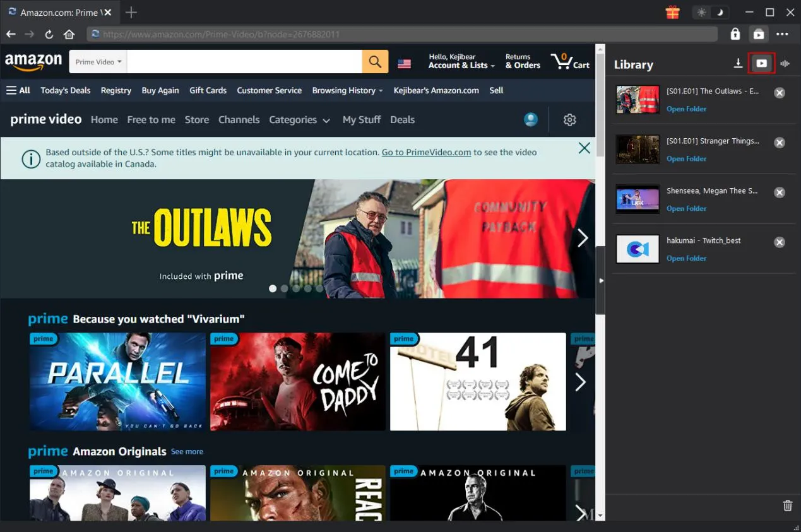Empty the library using the trash icon
This screenshot has width=801, height=532.
[787, 505]
